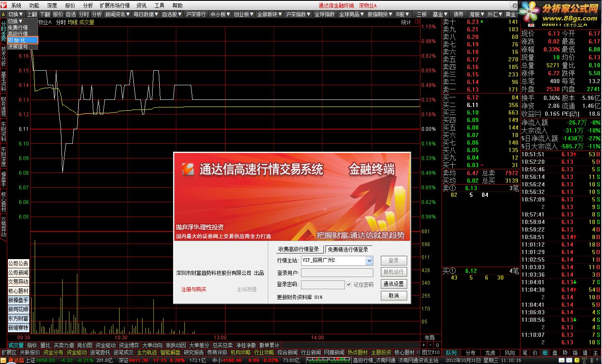Viewport: 602px width, 364px height.
Task: Open the 工具 menu
Action: point(159,5)
